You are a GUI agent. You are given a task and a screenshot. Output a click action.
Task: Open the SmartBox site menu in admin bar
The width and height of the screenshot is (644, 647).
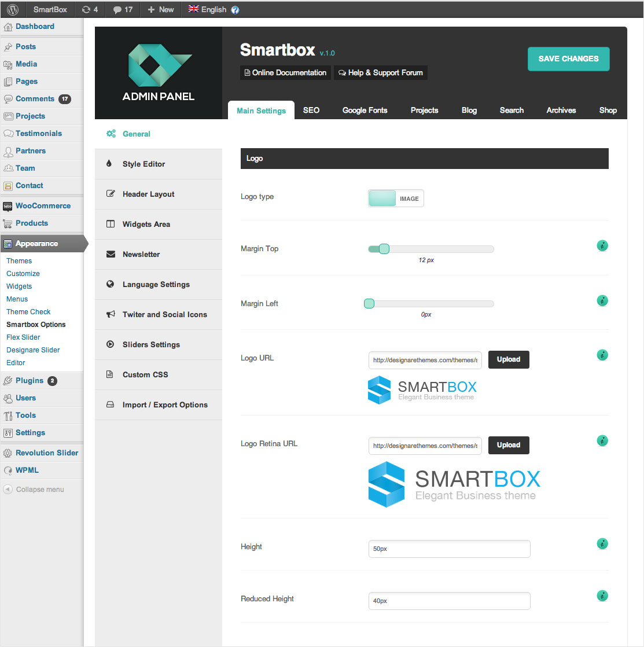[x=50, y=9]
